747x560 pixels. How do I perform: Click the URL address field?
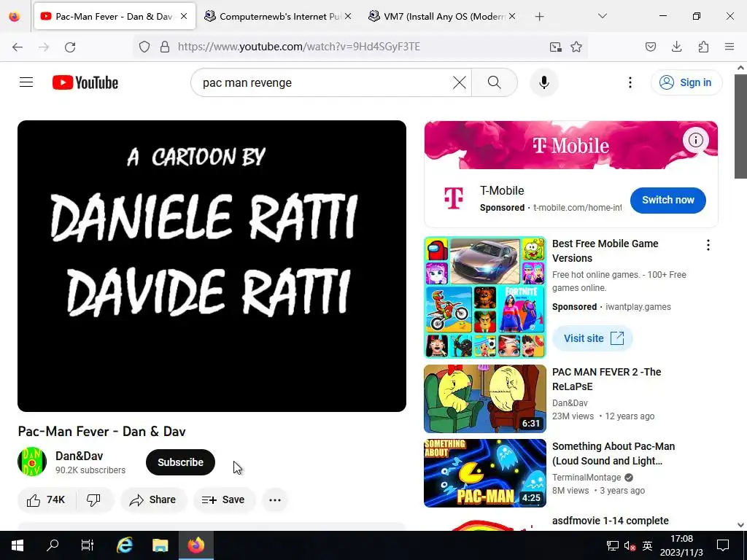click(360, 47)
